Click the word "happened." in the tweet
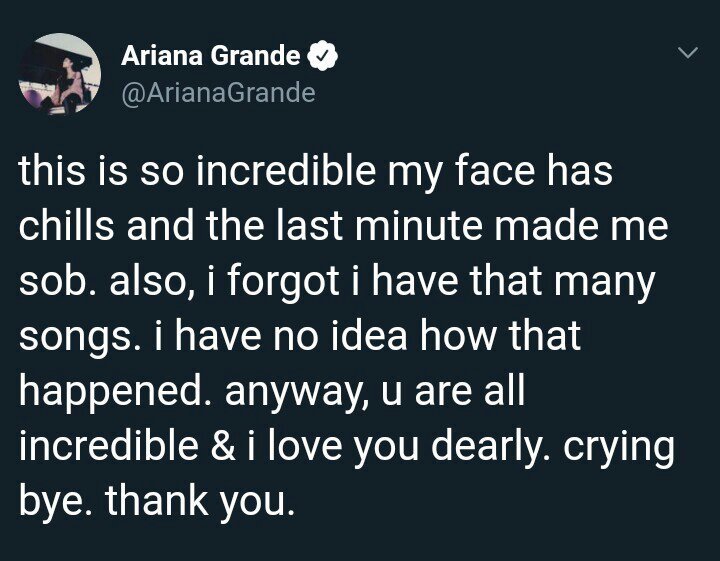720x561 pixels. (117, 393)
